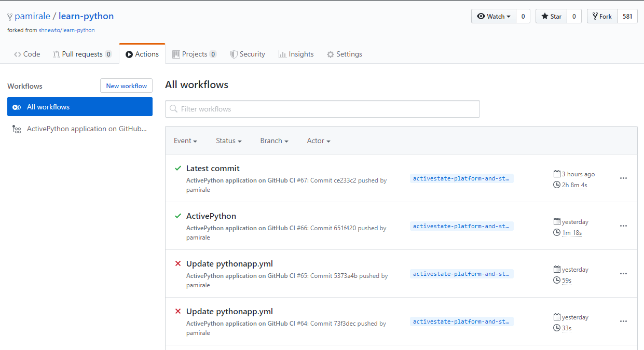
Task: Open Update pythonapp.yml run #65
Action: [229, 263]
